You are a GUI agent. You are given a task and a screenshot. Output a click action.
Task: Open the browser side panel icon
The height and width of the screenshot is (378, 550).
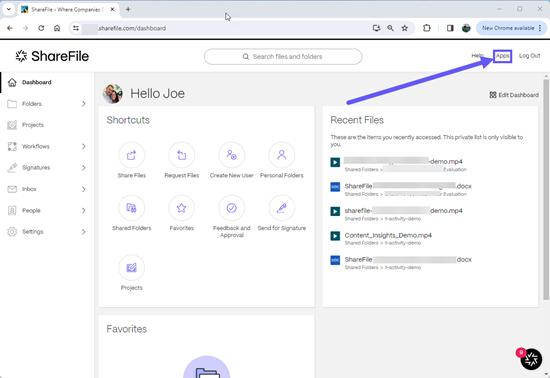pos(450,28)
